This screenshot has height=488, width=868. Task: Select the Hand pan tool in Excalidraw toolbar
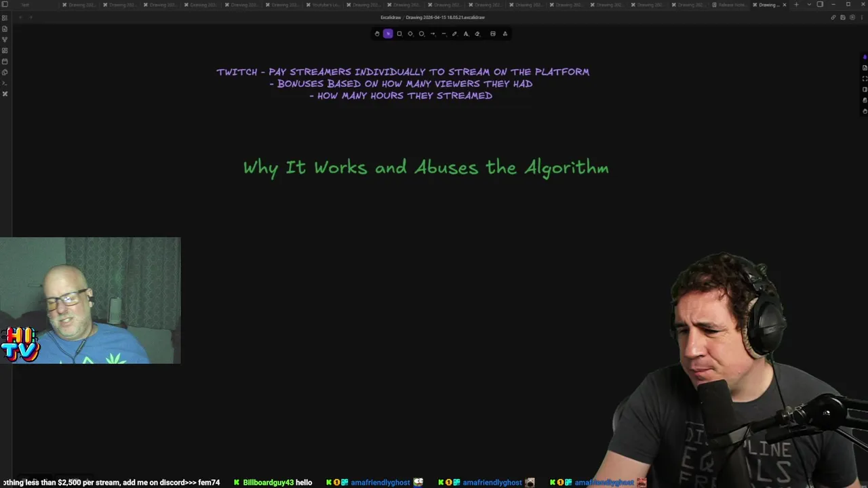click(x=377, y=34)
